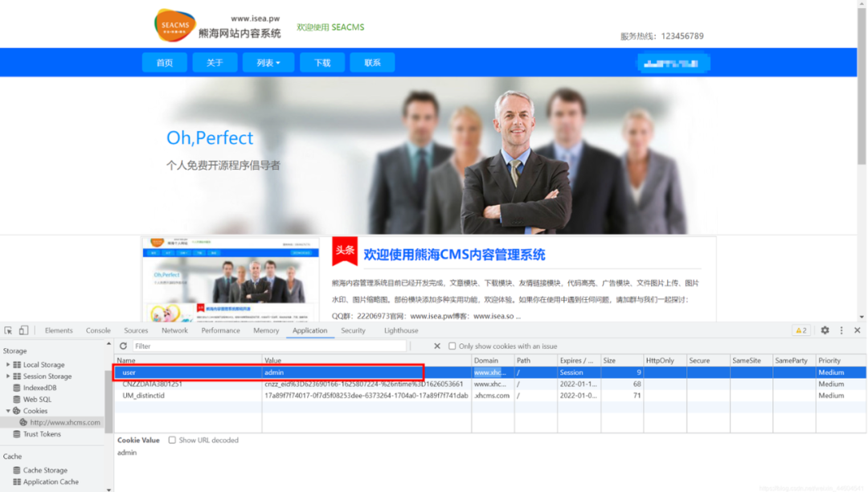Open the Security tab
The image size is (868, 492).
coord(353,330)
